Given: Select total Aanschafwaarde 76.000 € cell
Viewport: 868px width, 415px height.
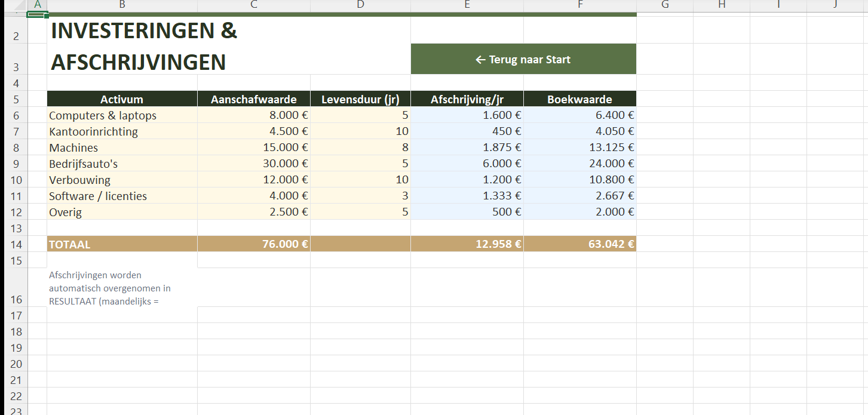Looking at the screenshot, I should pos(253,244).
